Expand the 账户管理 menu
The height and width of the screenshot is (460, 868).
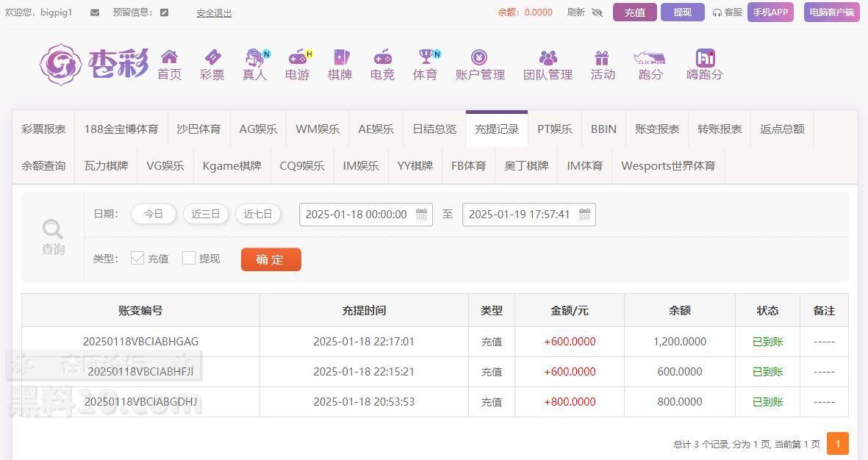pos(479,65)
